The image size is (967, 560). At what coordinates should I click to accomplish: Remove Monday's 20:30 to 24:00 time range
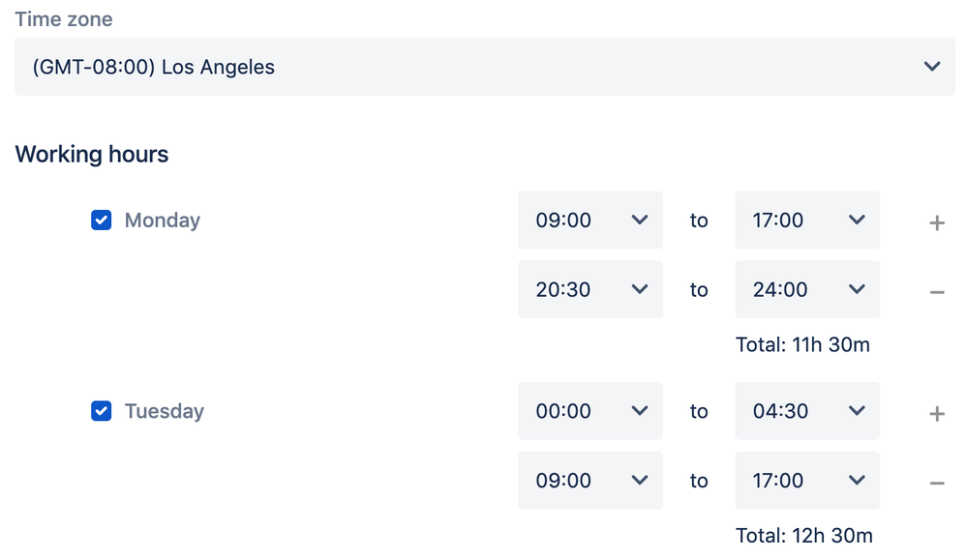(x=936, y=291)
